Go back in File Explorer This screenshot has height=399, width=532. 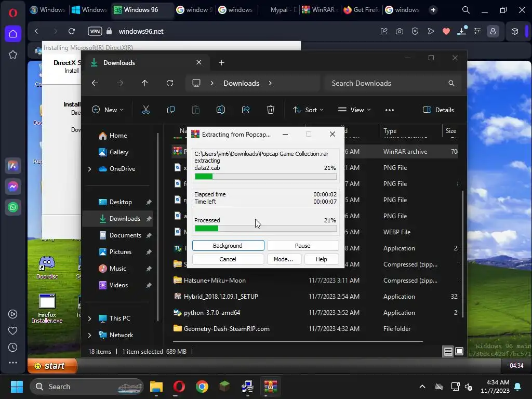[x=95, y=83]
